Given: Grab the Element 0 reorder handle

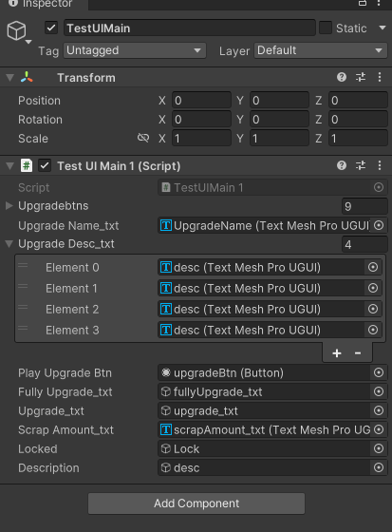Looking at the screenshot, I should pyautogui.click(x=23, y=265).
